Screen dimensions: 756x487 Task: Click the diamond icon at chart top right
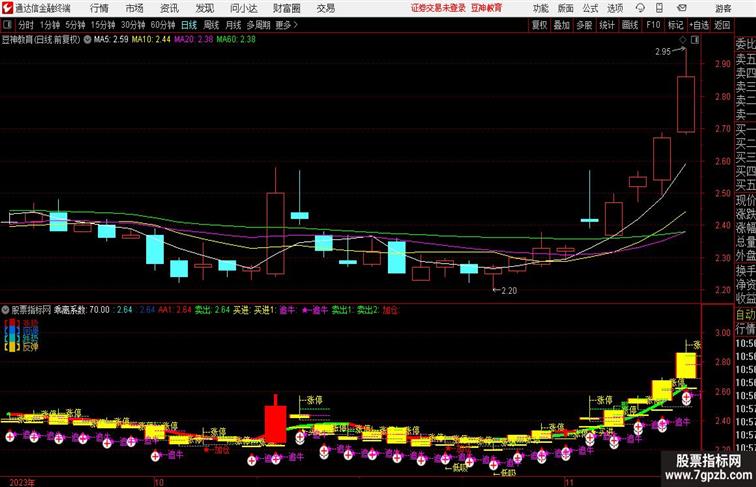tap(683, 40)
